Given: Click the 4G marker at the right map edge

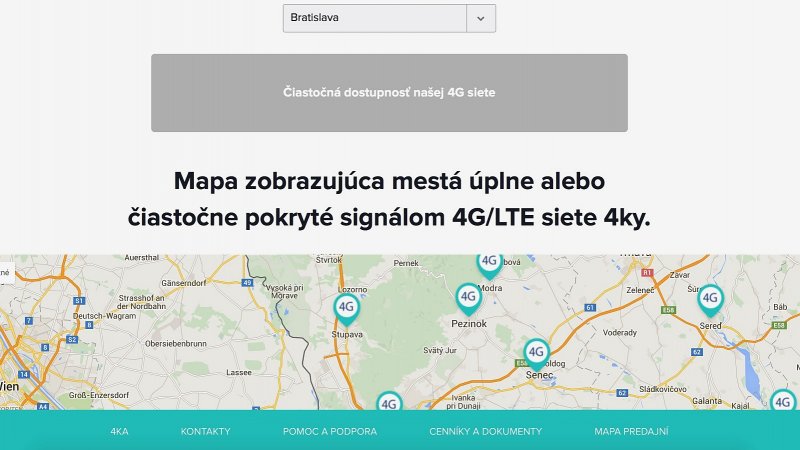Looking at the screenshot, I should 783,402.
